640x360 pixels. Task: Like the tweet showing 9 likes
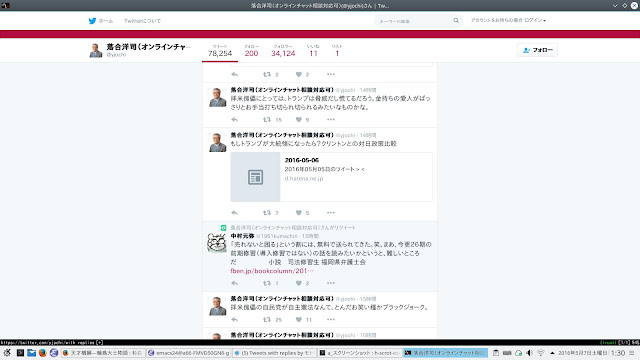click(x=299, y=120)
